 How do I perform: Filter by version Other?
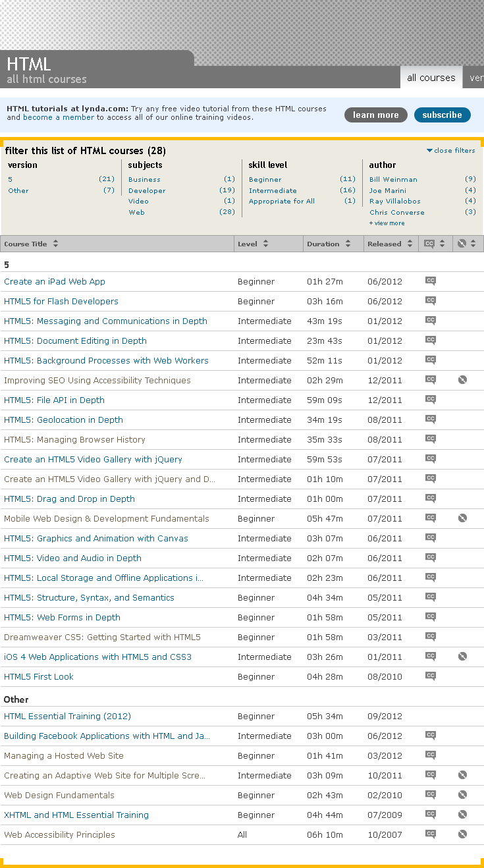(x=18, y=190)
